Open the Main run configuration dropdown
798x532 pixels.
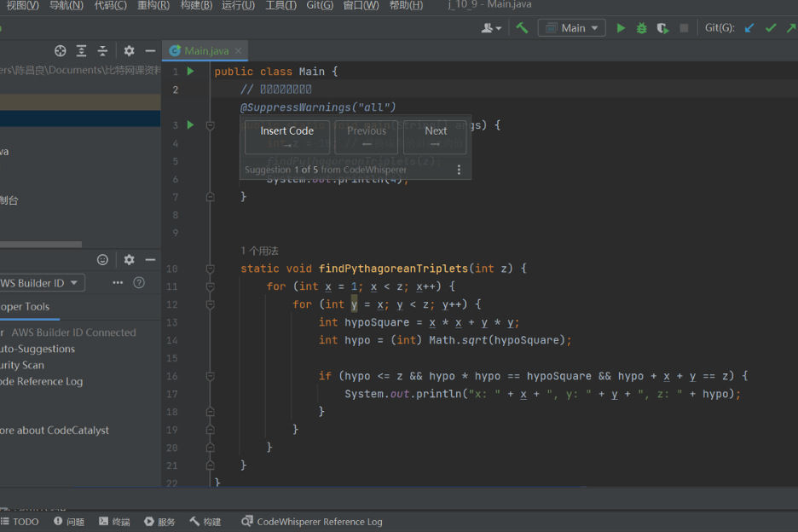572,28
